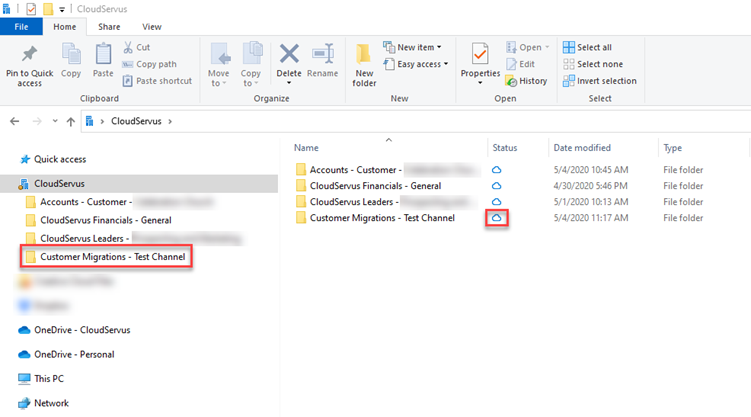Click the Paste ribbon button
751x417 pixels.
103,60
